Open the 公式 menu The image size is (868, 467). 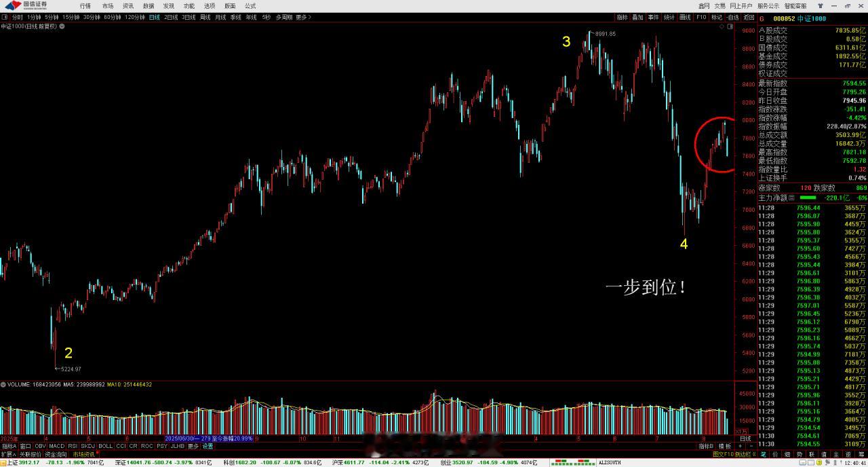250,5
